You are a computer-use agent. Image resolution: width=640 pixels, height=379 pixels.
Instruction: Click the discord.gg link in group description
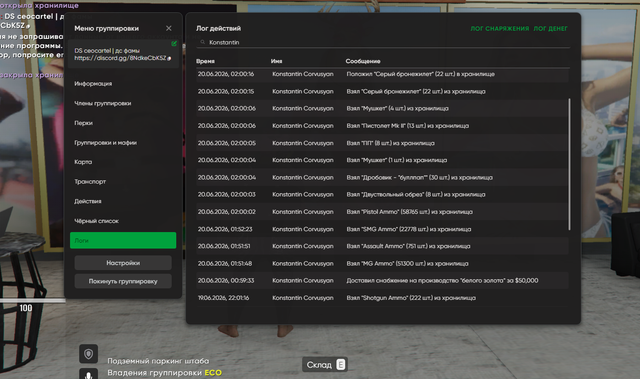point(120,58)
